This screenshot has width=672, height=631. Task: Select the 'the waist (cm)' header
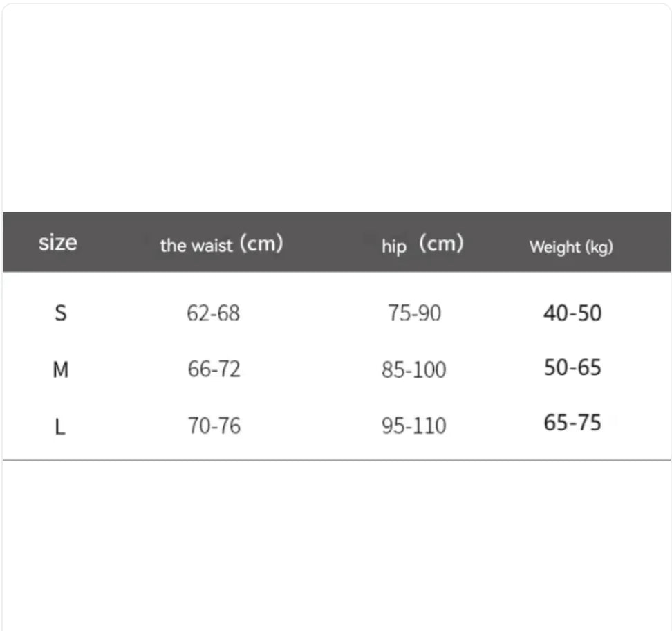[221, 244]
